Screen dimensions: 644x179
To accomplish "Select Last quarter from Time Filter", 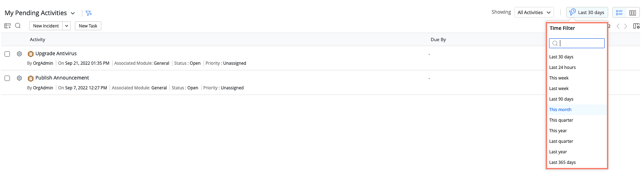I will point(561,141).
